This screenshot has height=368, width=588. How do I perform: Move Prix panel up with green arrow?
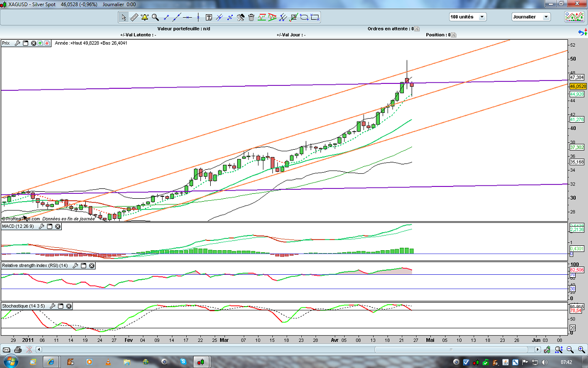[40, 43]
